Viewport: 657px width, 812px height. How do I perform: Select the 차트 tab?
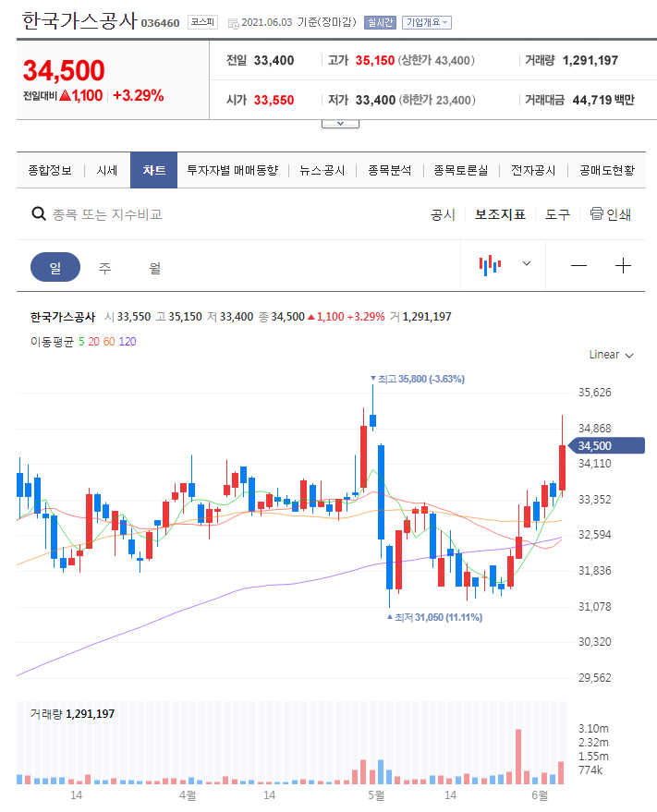click(x=154, y=170)
